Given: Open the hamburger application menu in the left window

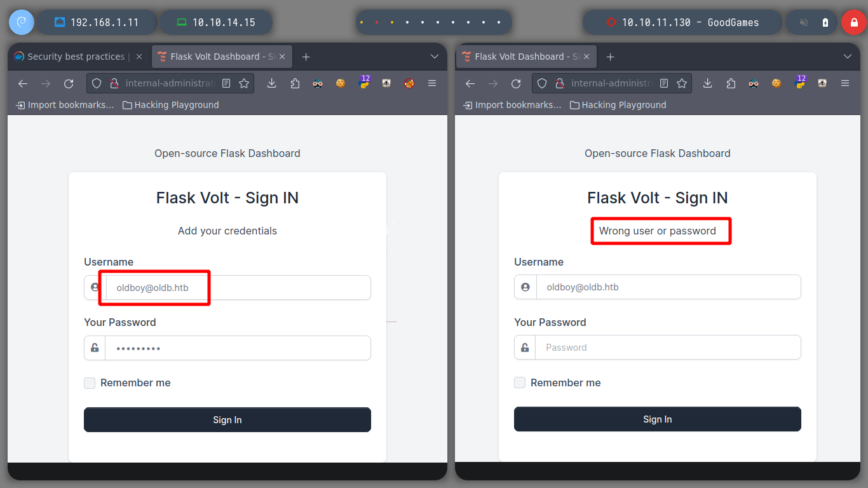Looking at the screenshot, I should tap(432, 83).
